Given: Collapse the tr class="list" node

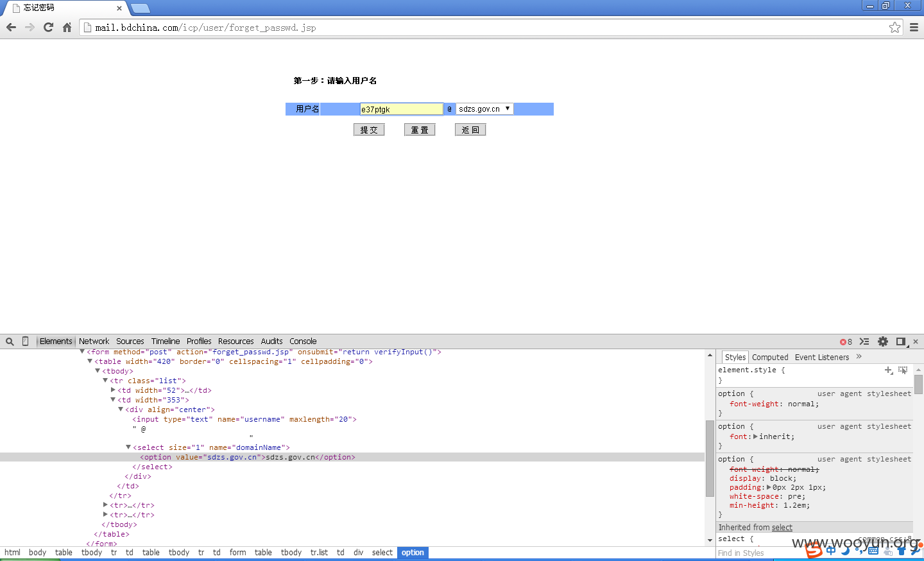Looking at the screenshot, I should 105,381.
